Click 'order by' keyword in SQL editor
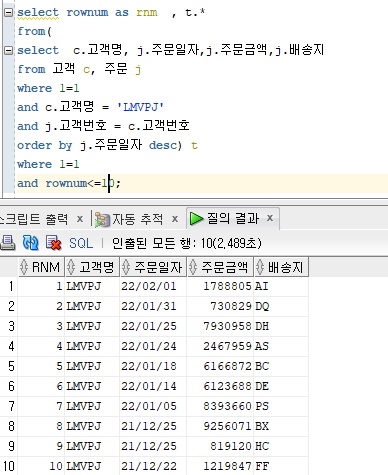388x475 pixels. 45,145
